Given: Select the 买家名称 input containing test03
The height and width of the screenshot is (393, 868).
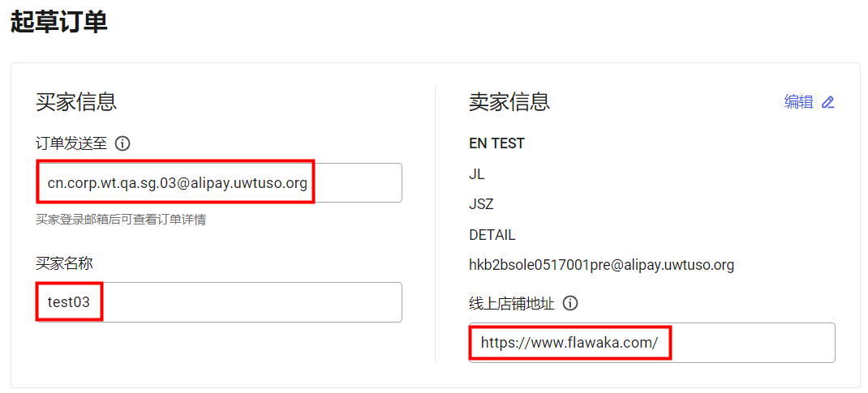Looking at the screenshot, I should click(x=219, y=302).
